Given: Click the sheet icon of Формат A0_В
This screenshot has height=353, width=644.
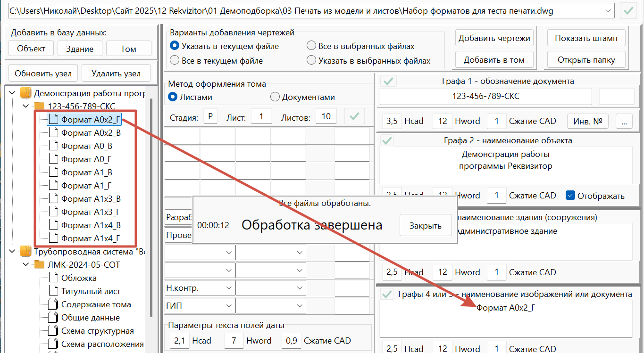Looking at the screenshot, I should pos(53,146).
